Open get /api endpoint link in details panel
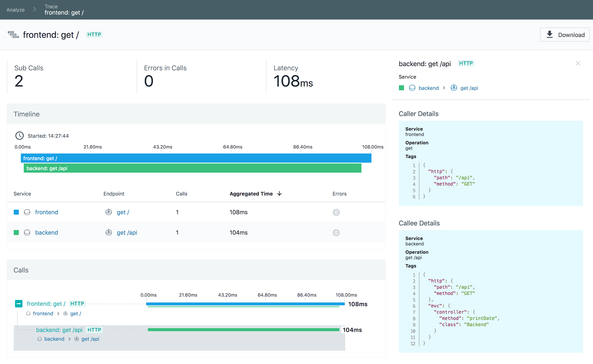593x364 pixels. click(469, 88)
